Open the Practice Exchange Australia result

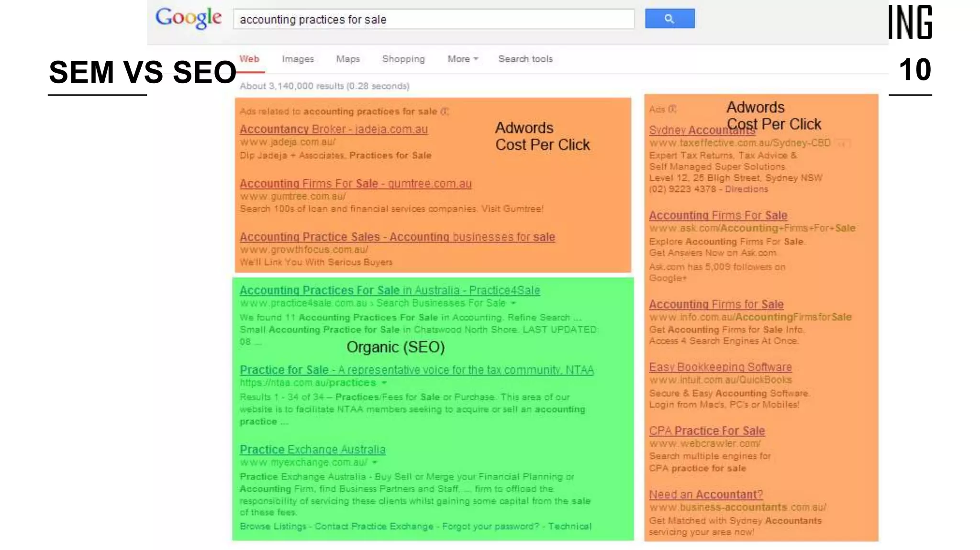[312, 450]
